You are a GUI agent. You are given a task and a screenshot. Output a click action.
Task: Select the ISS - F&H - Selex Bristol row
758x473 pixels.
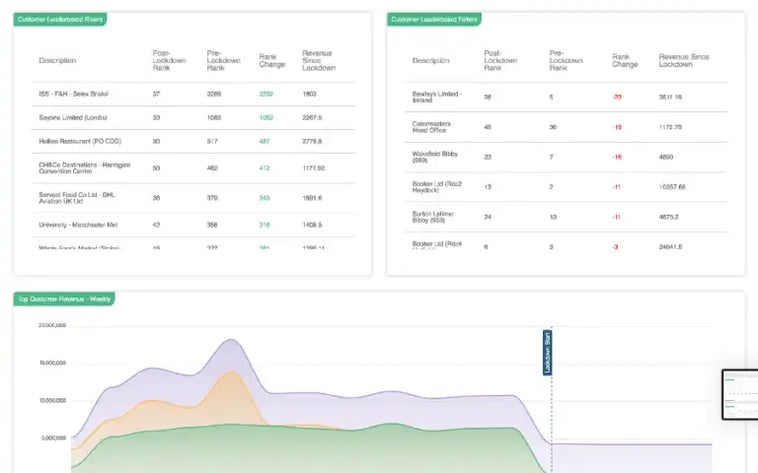(x=73, y=94)
